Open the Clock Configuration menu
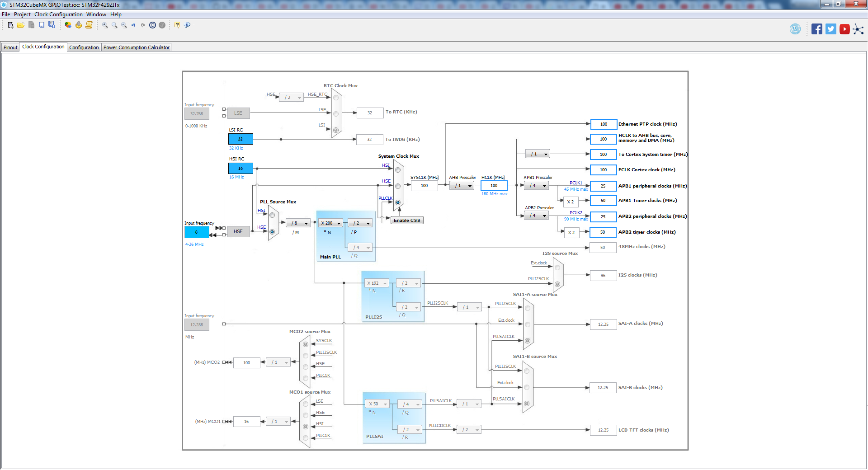 click(58, 14)
